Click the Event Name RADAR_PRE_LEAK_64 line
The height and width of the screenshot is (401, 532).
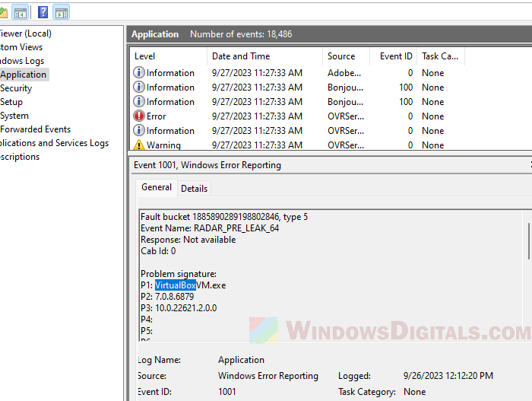pyautogui.click(x=210, y=228)
